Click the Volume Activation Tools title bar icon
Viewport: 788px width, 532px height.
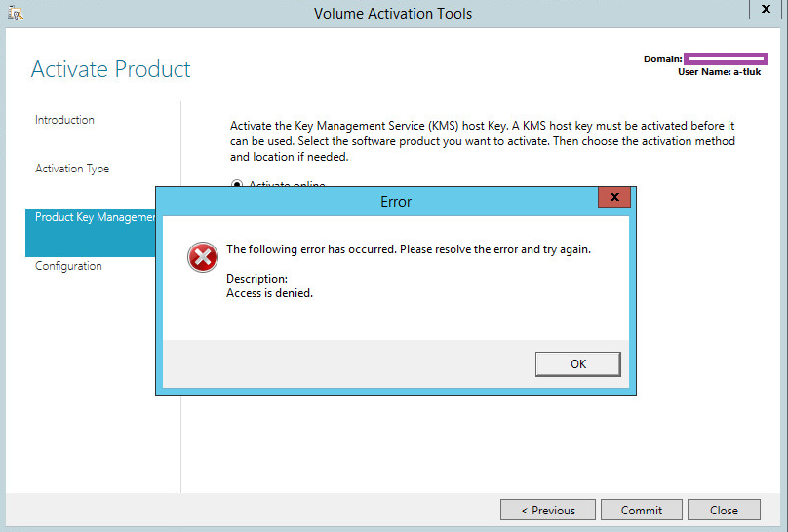tap(16, 13)
